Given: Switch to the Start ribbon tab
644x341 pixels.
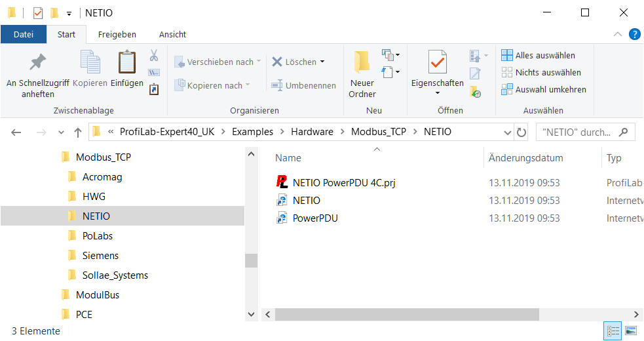Looking at the screenshot, I should (66, 35).
